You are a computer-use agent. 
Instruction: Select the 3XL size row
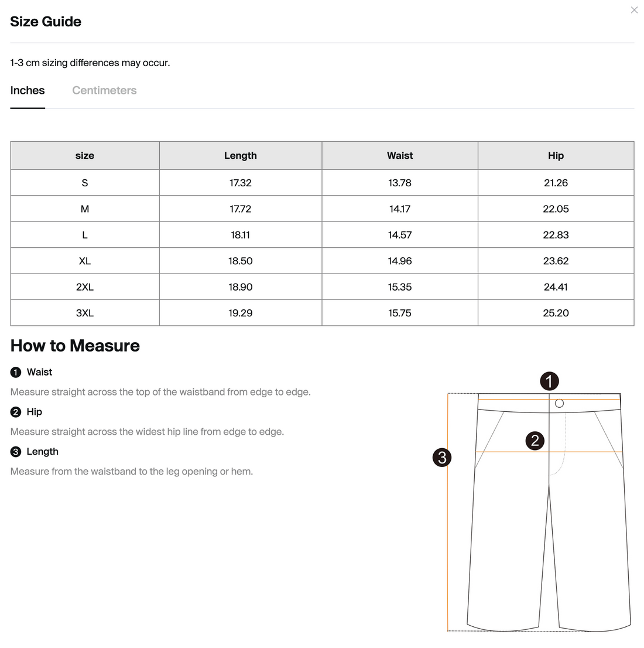tap(85, 313)
